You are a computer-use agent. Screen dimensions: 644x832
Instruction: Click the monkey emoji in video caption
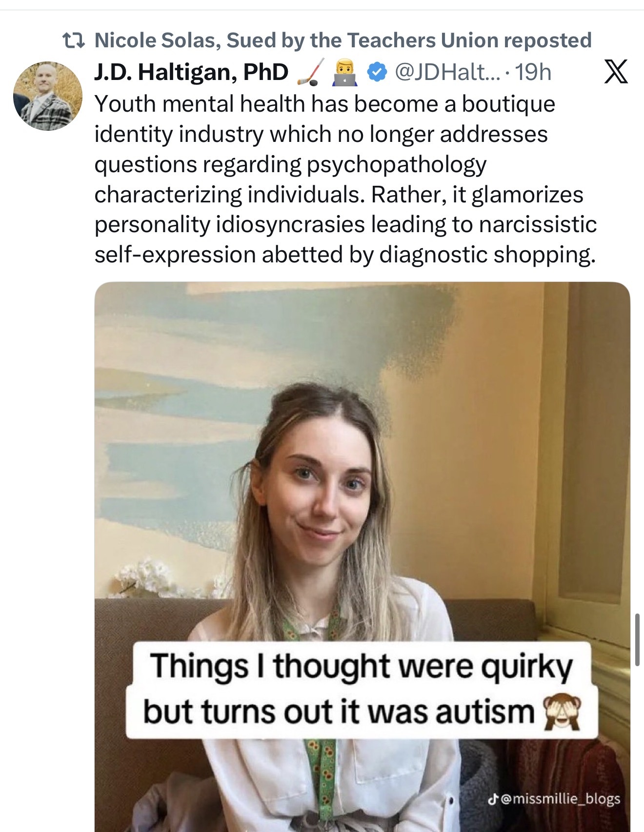(563, 712)
